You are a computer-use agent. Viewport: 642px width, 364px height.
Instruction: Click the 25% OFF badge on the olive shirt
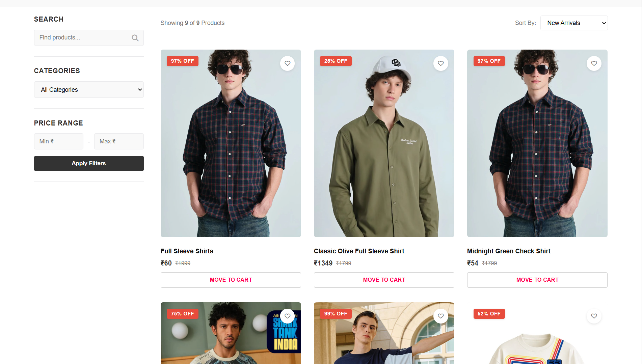tap(336, 61)
